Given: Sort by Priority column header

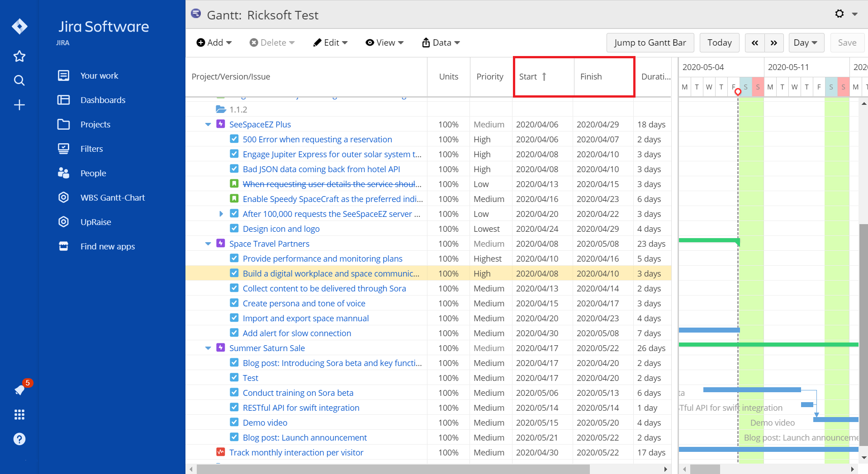Looking at the screenshot, I should click(x=490, y=77).
